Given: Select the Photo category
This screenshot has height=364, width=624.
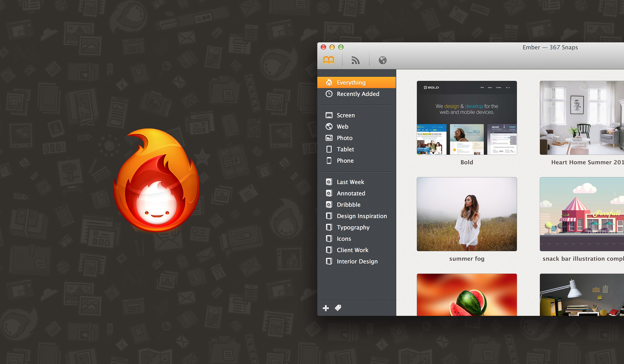Looking at the screenshot, I should pyautogui.click(x=344, y=138).
